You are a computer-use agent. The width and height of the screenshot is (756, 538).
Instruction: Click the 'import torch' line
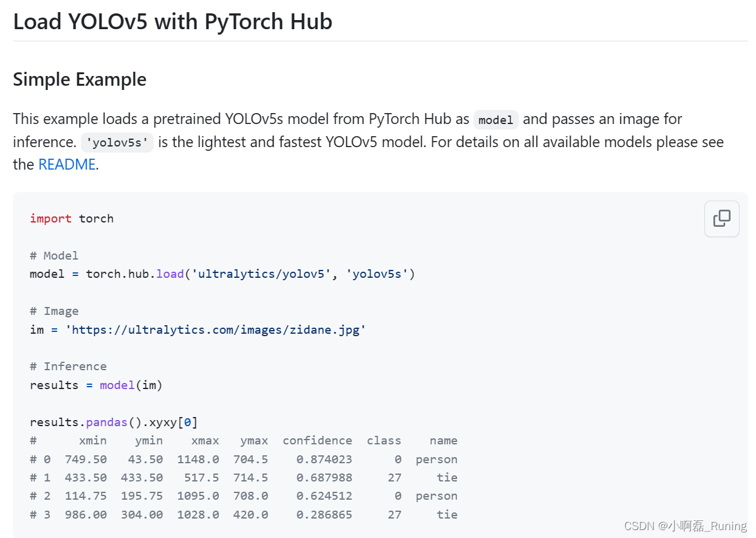[72, 218]
